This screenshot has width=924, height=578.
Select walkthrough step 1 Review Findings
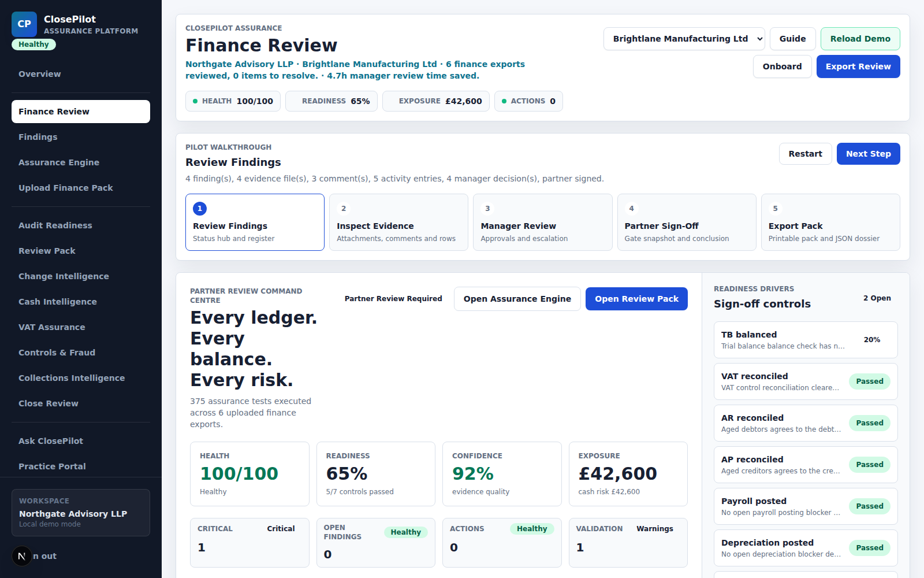tap(255, 222)
